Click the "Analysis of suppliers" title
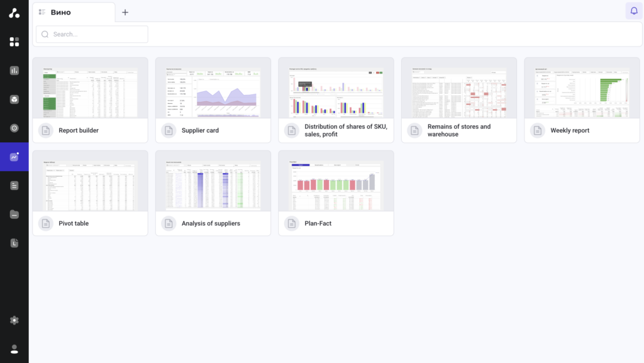The image size is (644, 363). click(211, 223)
